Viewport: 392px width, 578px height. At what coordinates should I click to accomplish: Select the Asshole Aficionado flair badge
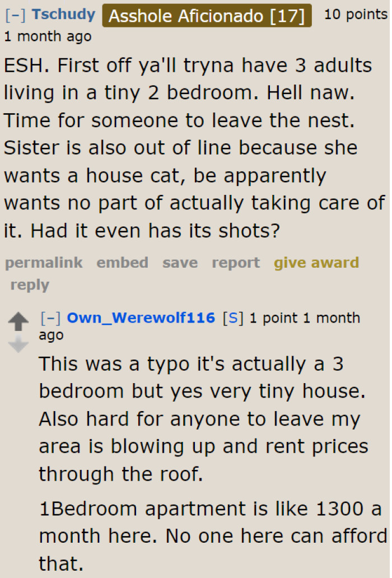coord(207,16)
